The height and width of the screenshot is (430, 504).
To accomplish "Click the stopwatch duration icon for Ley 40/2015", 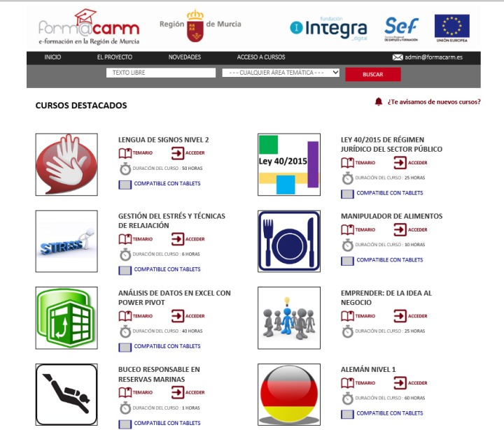I will tap(347, 178).
